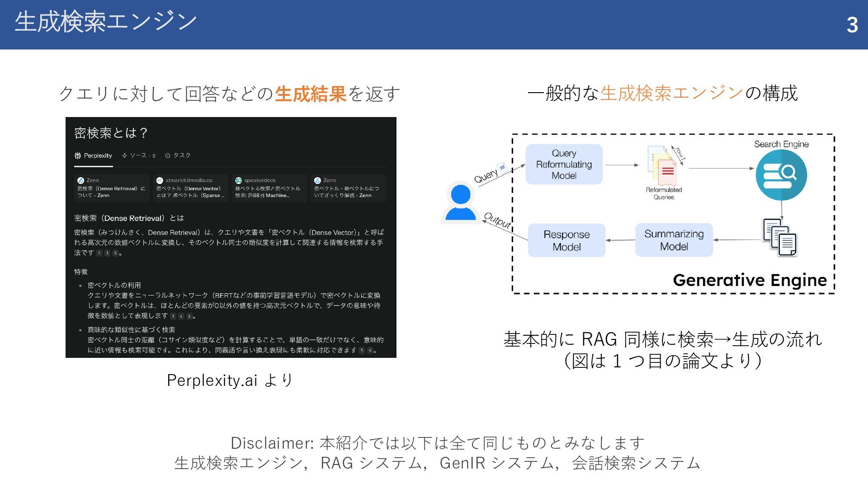Click the Response Model box
The height and width of the screenshot is (488, 868).
click(x=566, y=240)
